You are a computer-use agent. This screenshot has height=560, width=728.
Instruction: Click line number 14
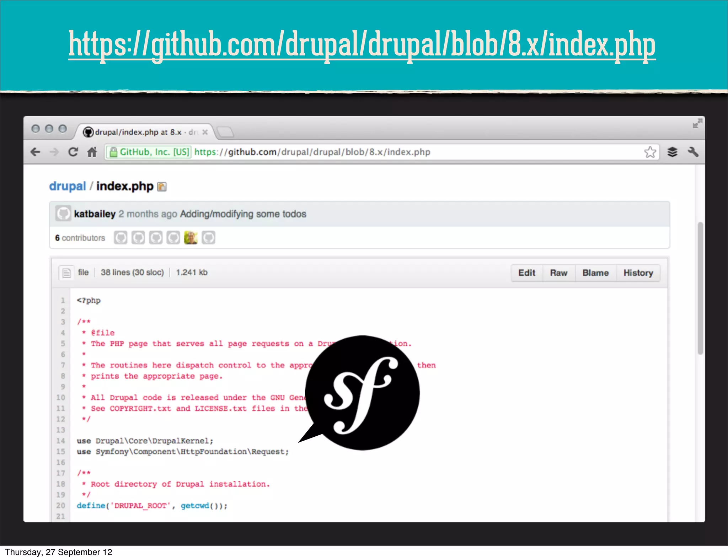pos(61,441)
